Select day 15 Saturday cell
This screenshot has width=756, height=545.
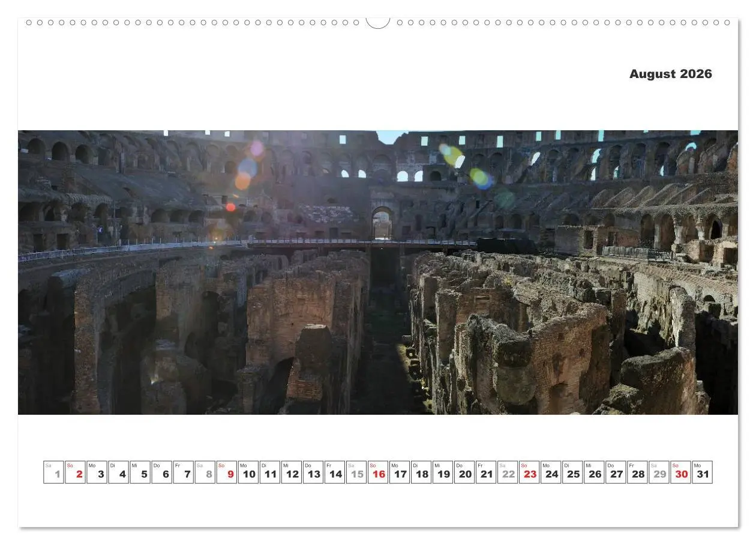(356, 472)
